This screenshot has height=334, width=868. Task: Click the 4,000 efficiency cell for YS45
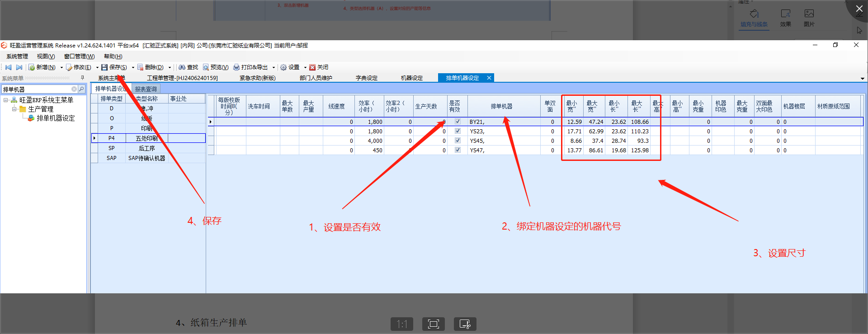[x=369, y=141]
